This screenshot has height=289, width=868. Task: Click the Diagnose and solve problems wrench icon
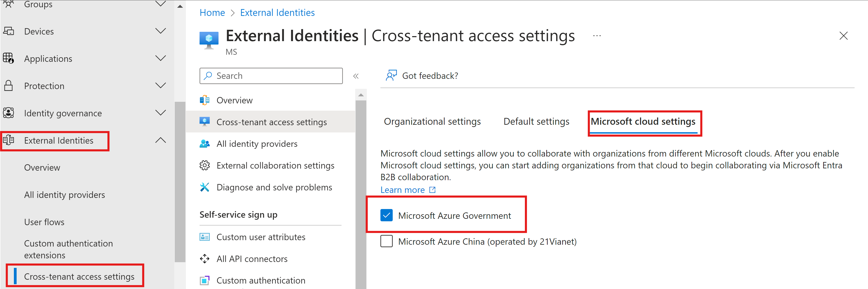pyautogui.click(x=205, y=187)
